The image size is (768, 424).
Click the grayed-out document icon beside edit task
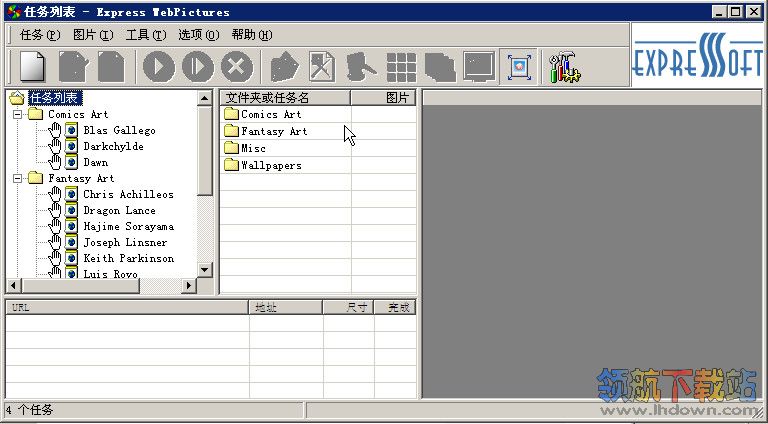coord(111,67)
